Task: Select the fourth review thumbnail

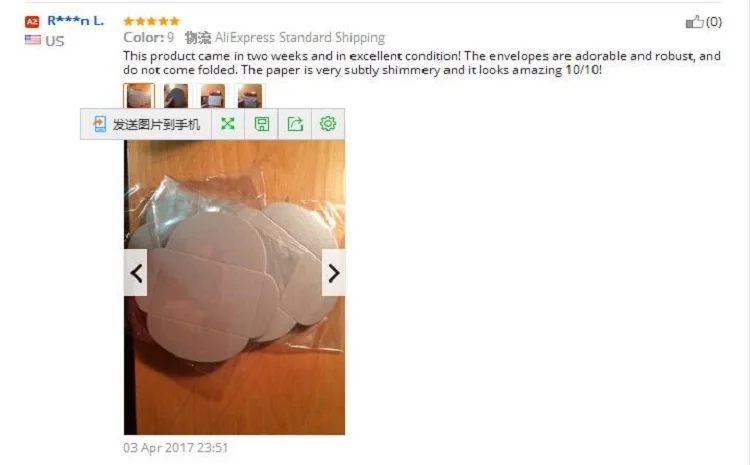Action: pos(249,96)
